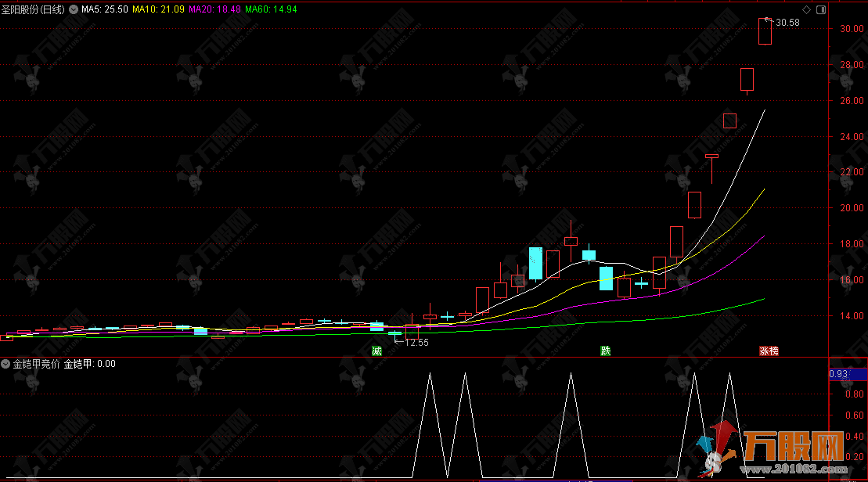Click the 12.55 low price annotation

pos(416,342)
